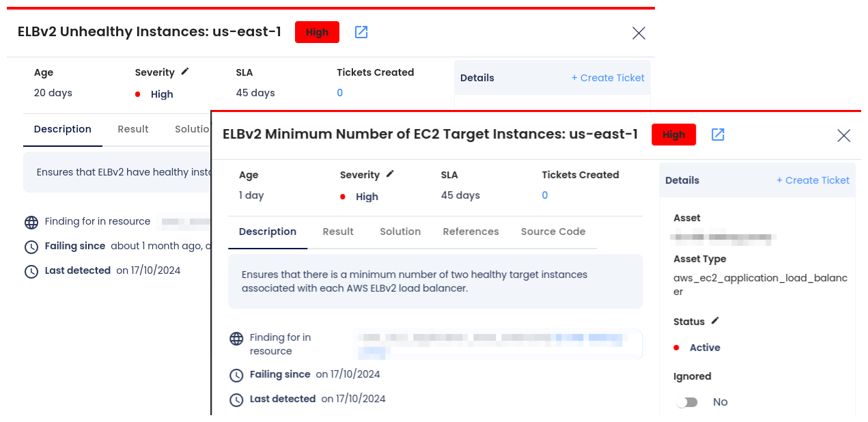Open the Solution tab in front panel
This screenshot has width=868, height=422.
coord(400,231)
